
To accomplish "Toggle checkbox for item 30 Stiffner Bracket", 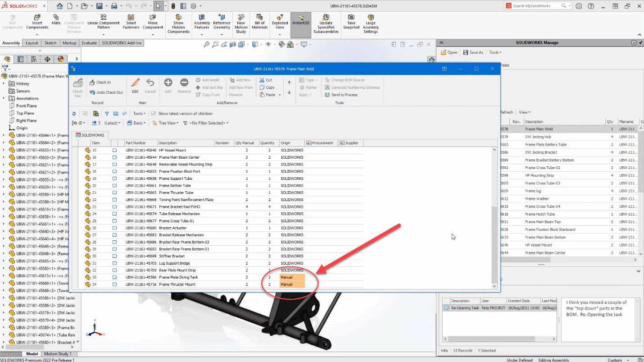I will click(x=114, y=256).
